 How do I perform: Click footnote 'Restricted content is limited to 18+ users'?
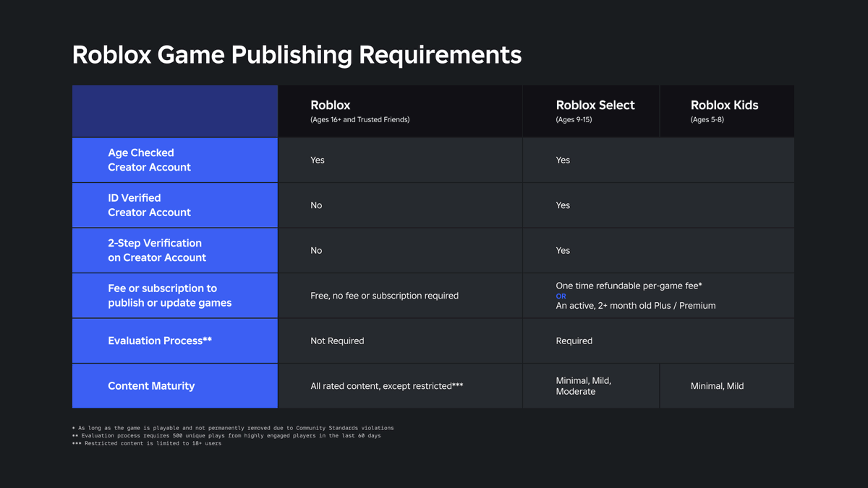coord(147,443)
